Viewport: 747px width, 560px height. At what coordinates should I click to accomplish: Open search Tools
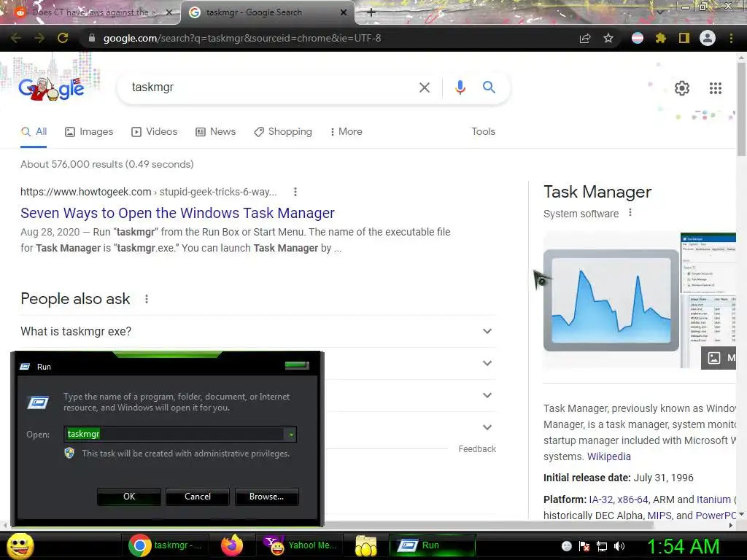(483, 131)
